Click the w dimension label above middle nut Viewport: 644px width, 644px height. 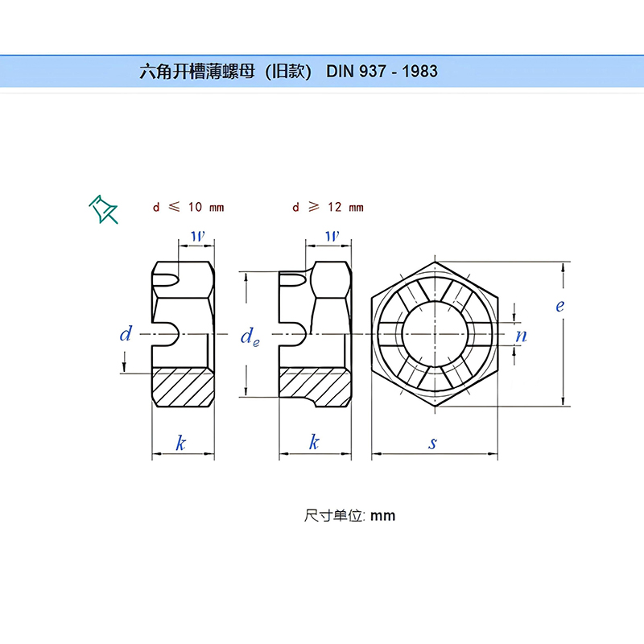pos(332,236)
